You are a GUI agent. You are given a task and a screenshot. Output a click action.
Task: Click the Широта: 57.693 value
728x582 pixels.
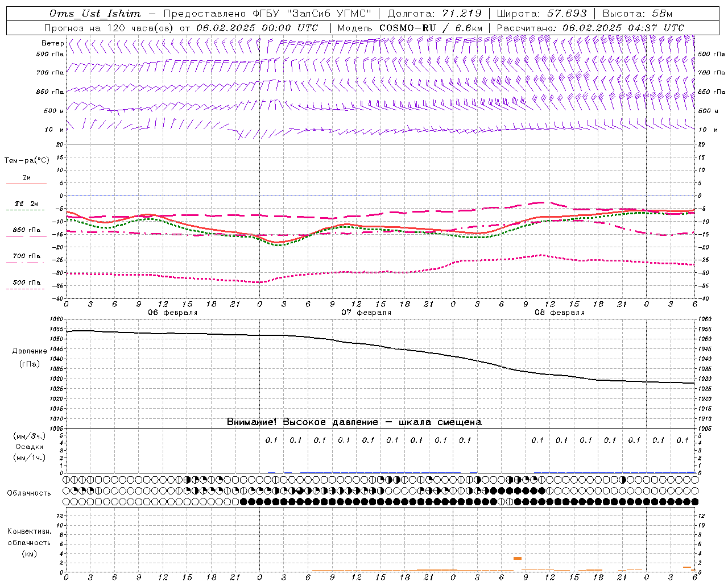[542, 14]
